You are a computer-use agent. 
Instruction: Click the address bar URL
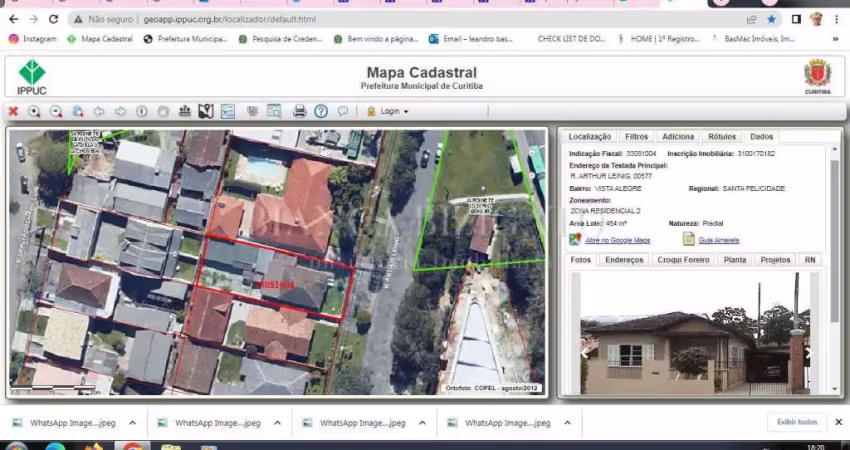click(229, 20)
